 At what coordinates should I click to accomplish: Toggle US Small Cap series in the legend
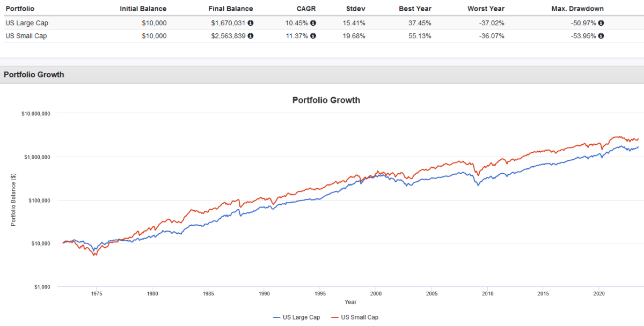(x=361, y=317)
